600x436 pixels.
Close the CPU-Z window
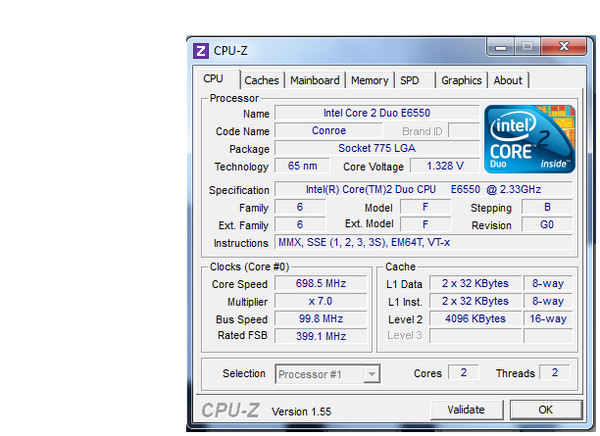tap(564, 47)
